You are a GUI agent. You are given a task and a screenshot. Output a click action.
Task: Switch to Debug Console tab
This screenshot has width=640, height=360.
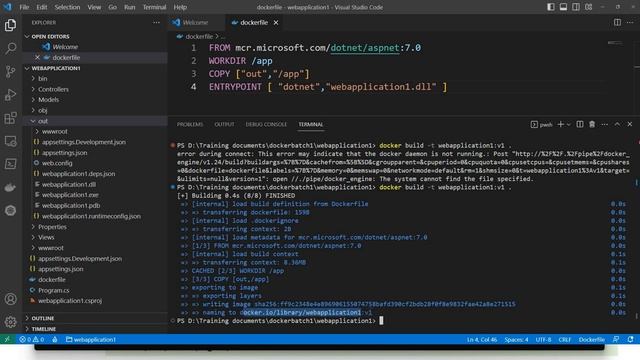pyautogui.click(x=266, y=124)
